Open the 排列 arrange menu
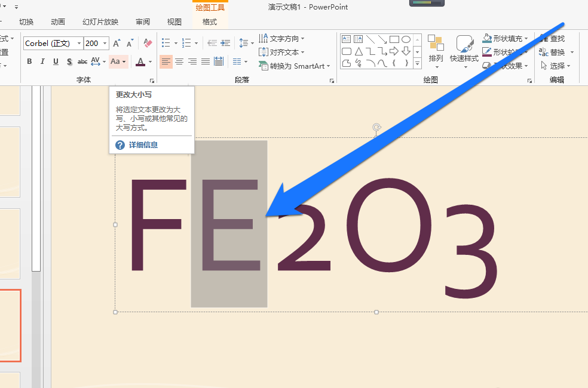Viewport: 588px width, 388px height. click(x=436, y=52)
